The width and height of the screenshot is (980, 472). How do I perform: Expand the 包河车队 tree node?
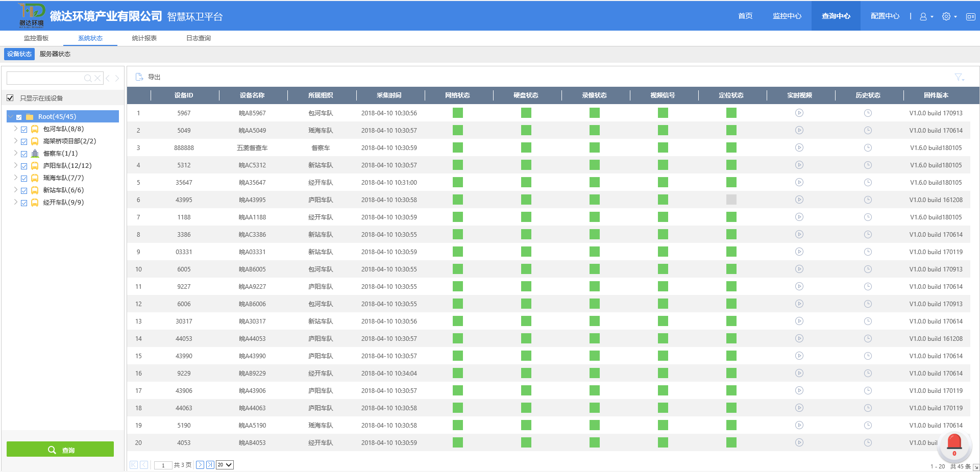(x=16, y=129)
